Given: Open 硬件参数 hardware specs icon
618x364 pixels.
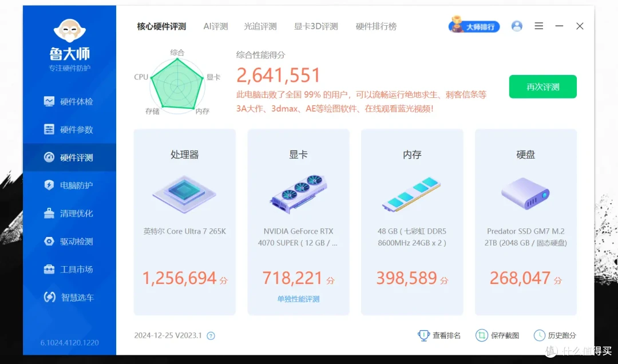Looking at the screenshot, I should [49, 129].
